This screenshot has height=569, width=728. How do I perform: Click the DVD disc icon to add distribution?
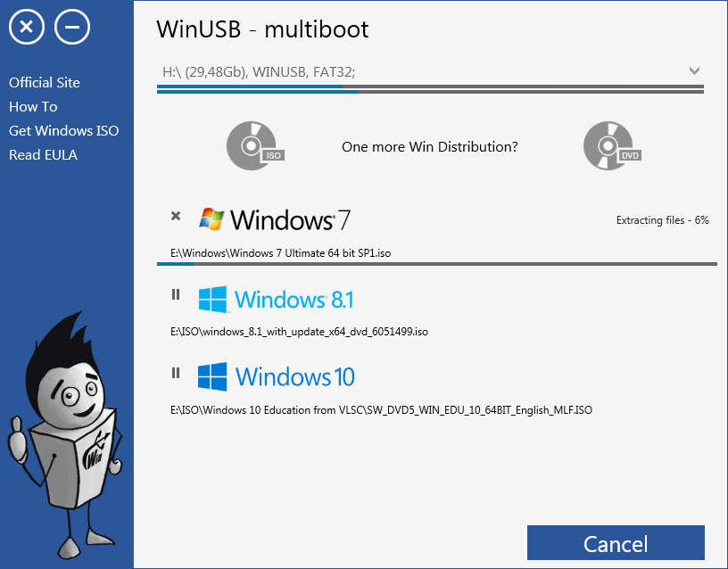tap(611, 145)
